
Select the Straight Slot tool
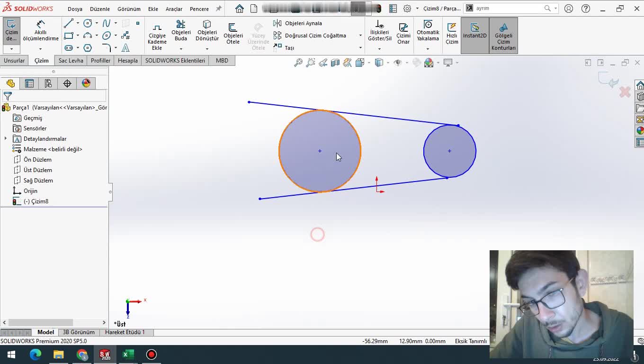click(69, 48)
